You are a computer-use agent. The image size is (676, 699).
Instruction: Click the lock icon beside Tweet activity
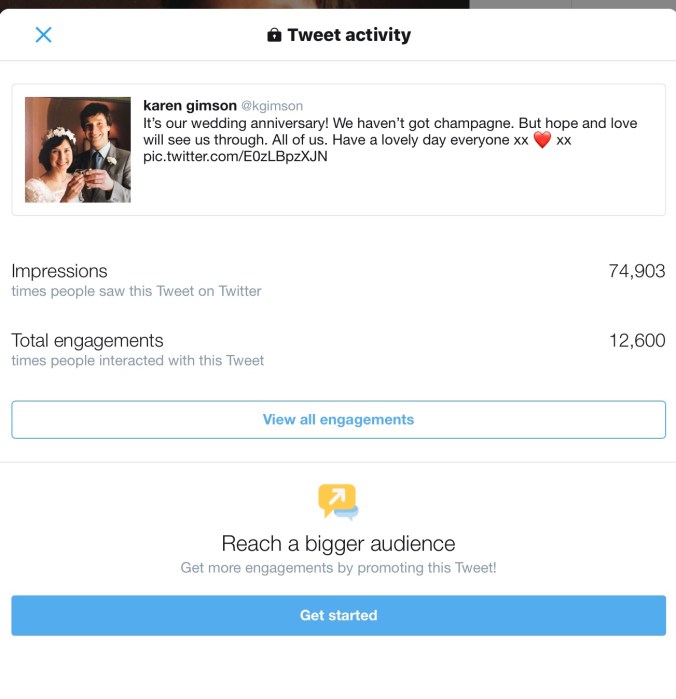pyautogui.click(x=274, y=35)
